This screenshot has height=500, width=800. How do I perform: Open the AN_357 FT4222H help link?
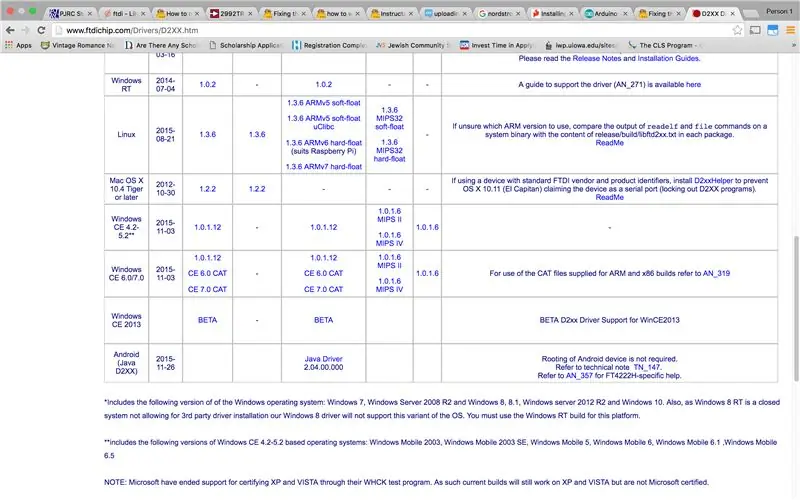pyautogui.click(x=579, y=375)
